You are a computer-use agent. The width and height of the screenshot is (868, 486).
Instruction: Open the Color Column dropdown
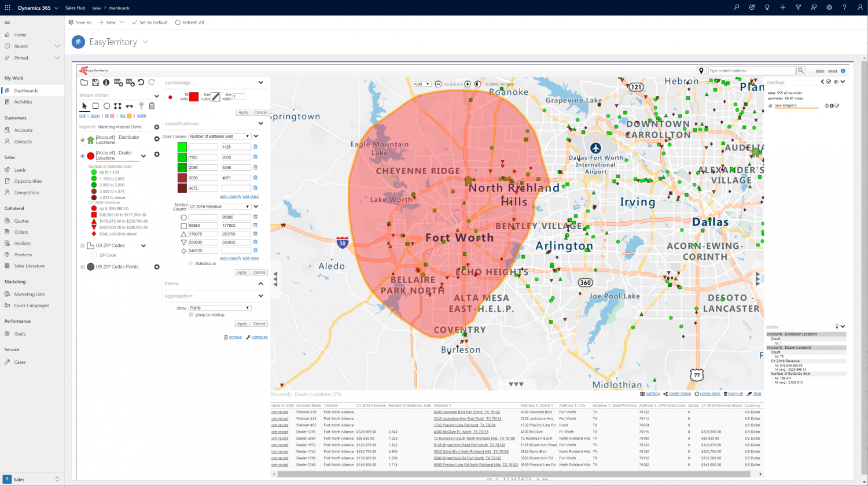219,136
